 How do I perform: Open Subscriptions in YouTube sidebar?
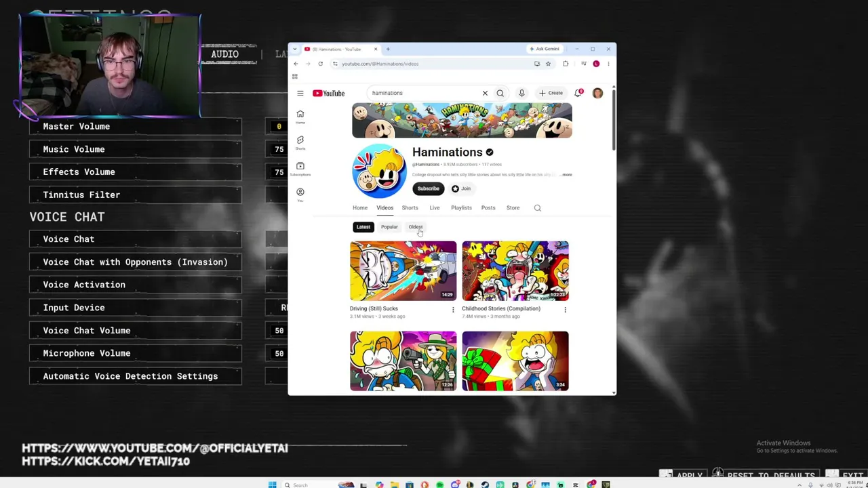[x=300, y=168]
